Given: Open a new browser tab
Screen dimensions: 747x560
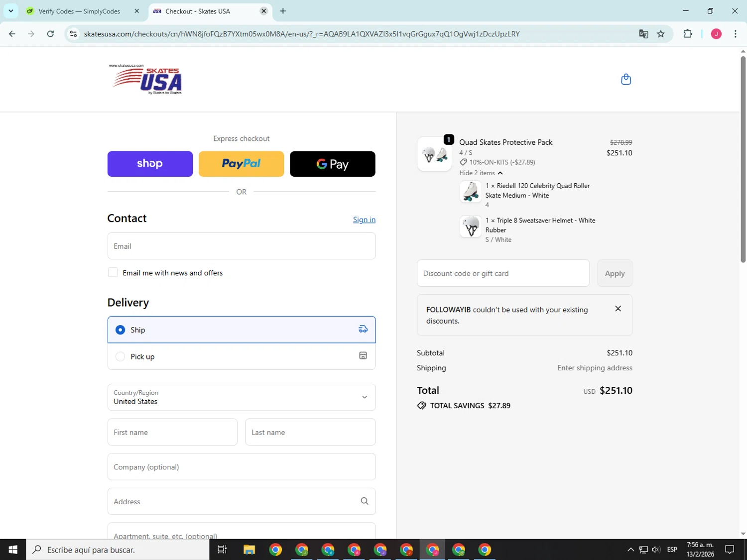Looking at the screenshot, I should (283, 11).
